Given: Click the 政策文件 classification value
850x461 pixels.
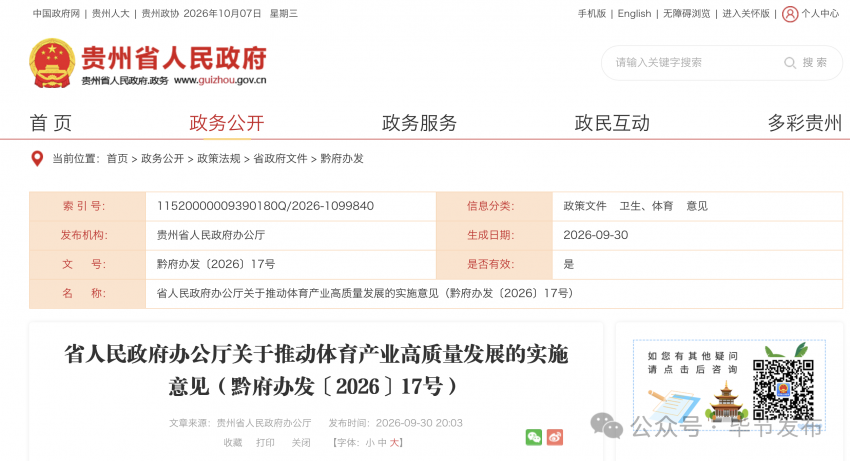Looking at the screenshot, I should [x=585, y=206].
